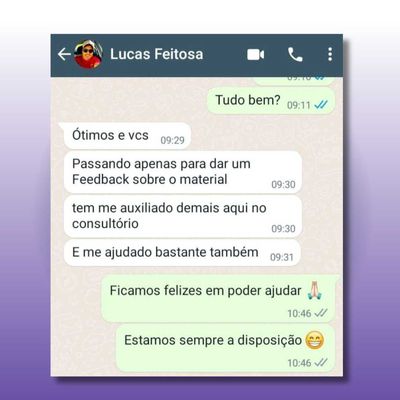Click the grinning face emoji

point(315,340)
